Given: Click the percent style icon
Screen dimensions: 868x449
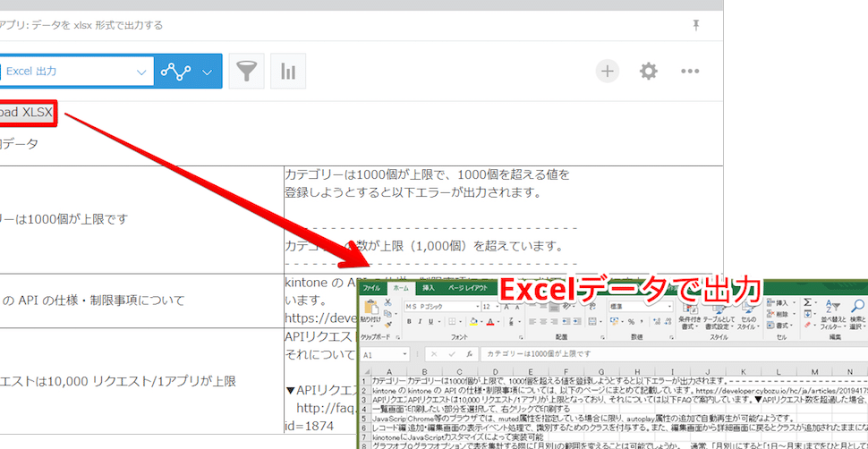Looking at the screenshot, I should click(x=631, y=322).
